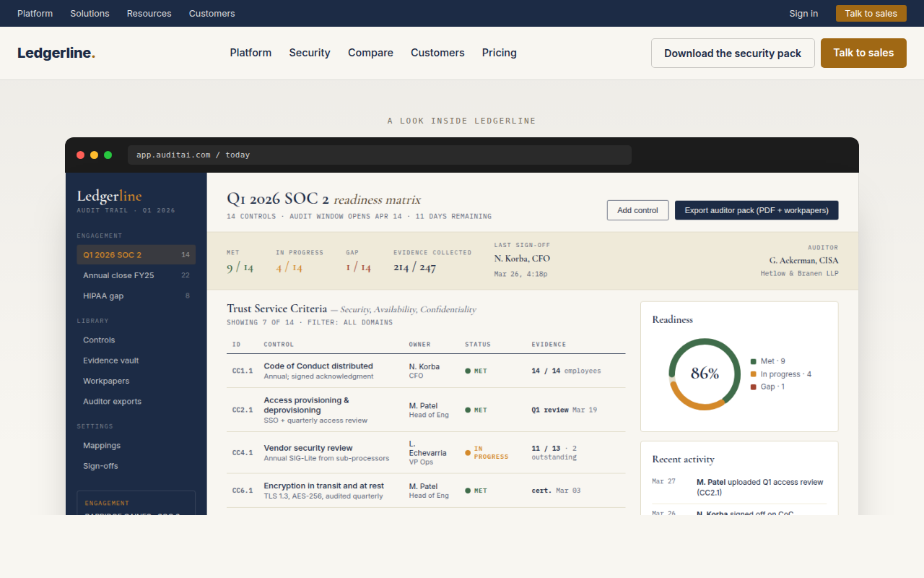
Task: Click the 14 / 14 employees evidence cell
Action: point(566,371)
